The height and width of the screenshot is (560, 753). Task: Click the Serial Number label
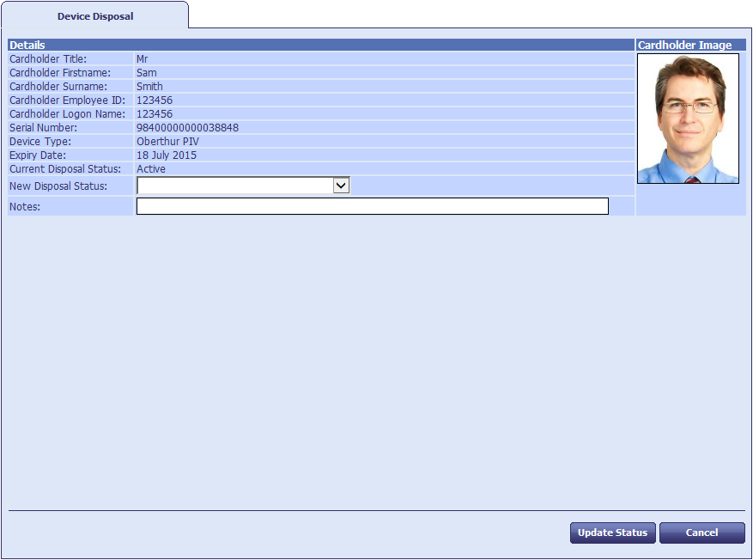[x=43, y=128]
